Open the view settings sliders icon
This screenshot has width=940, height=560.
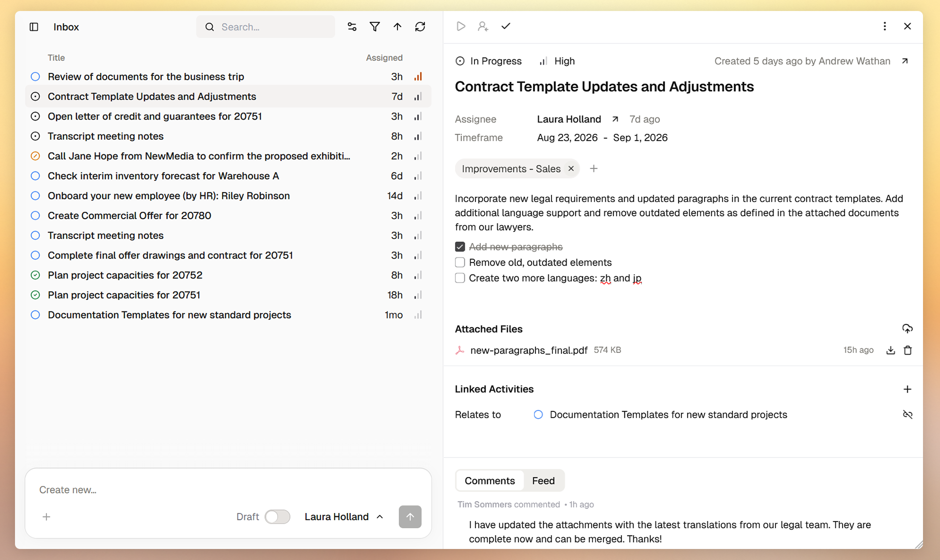pos(352,27)
